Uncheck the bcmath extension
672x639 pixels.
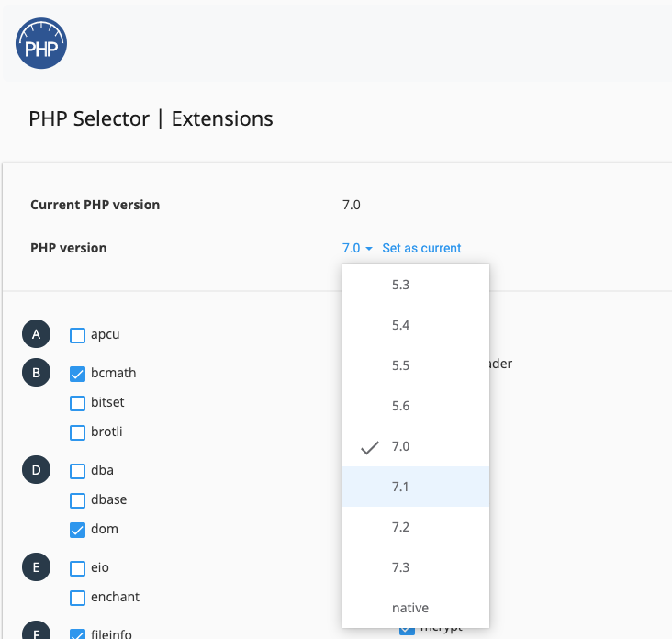click(x=77, y=375)
